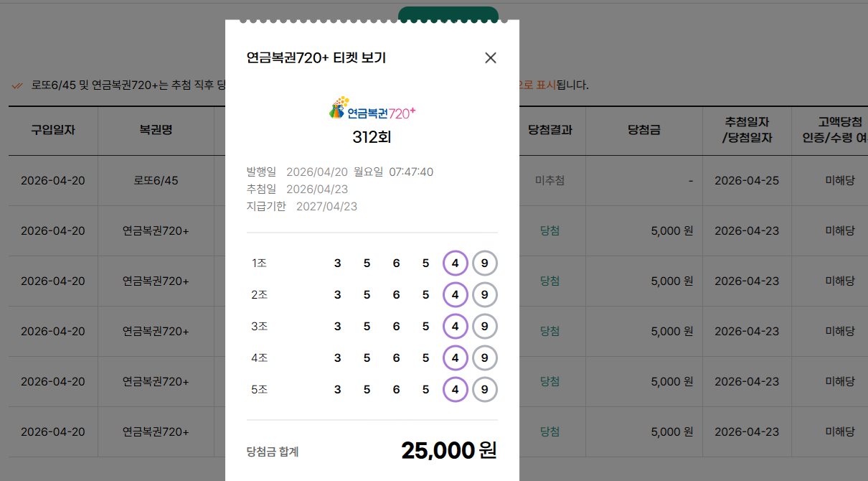Click the 구입일자 column header
Screen dimensions: 868x481
[53, 130]
